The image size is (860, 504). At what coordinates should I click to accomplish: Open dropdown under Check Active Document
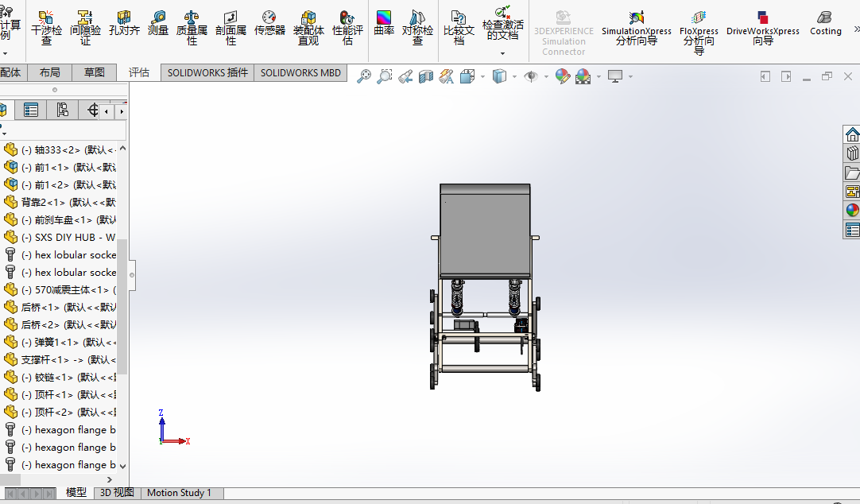[x=502, y=54]
